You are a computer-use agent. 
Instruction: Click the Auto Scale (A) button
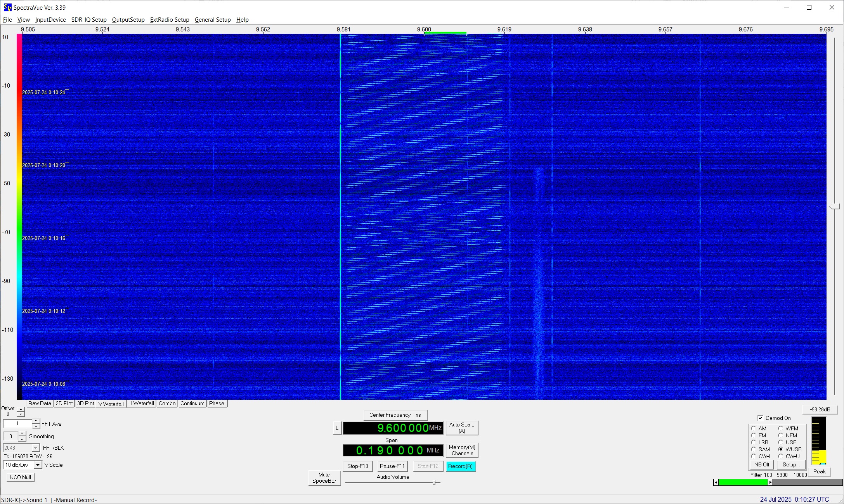[462, 428]
